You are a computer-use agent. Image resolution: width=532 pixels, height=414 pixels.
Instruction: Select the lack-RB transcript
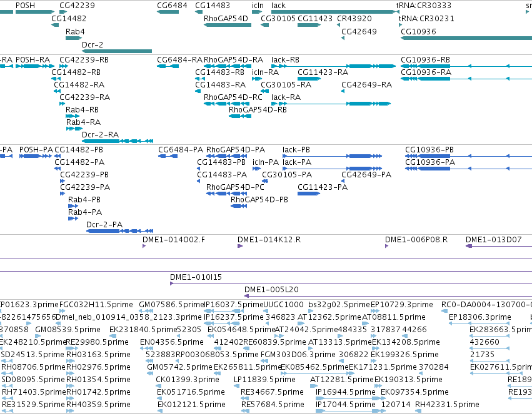[334, 66]
